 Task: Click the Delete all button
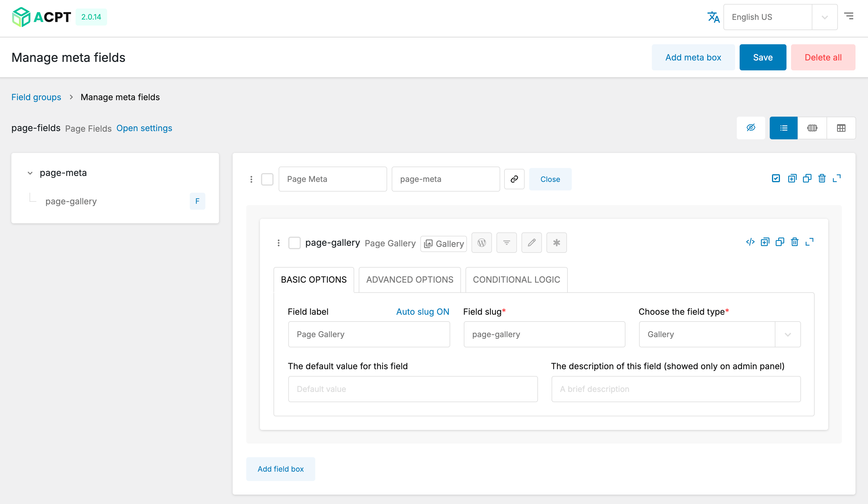click(x=823, y=57)
